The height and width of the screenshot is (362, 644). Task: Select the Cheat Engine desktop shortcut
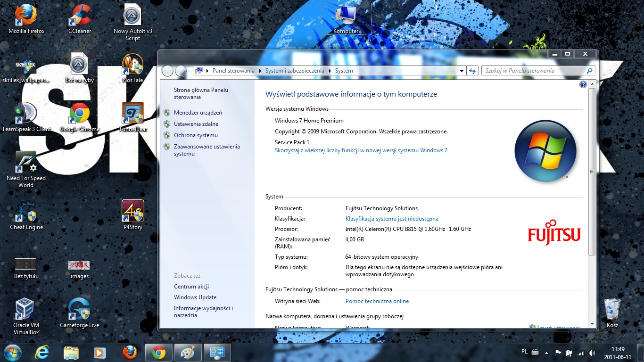click(26, 215)
